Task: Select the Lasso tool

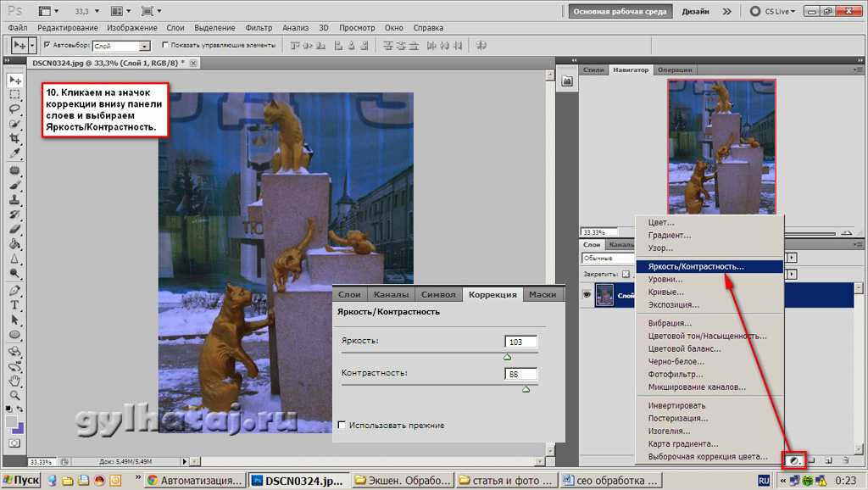Action: click(x=14, y=109)
